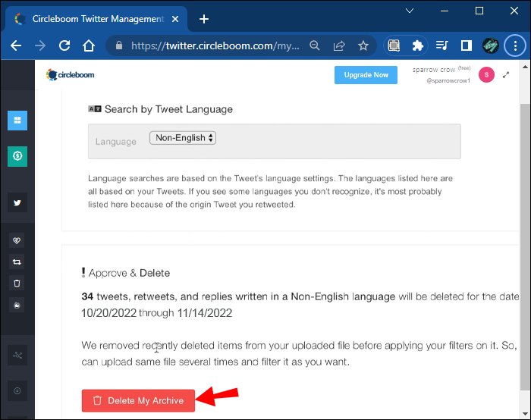Viewport: 531px width, 420px height.
Task: Open the Non-English language dropdown
Action: click(x=183, y=138)
